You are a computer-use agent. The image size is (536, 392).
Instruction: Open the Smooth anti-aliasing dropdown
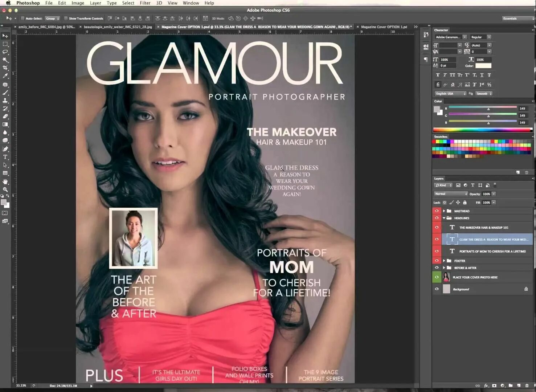click(x=484, y=94)
